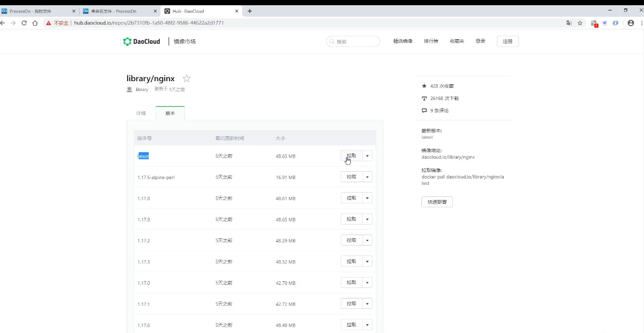Screen dimensions: 644x333
Task: Star the library/nginx repository
Action: pos(186,79)
